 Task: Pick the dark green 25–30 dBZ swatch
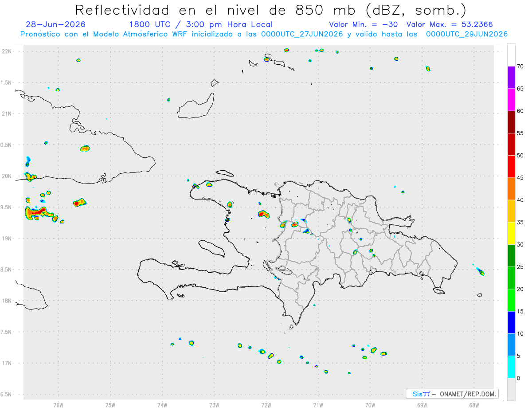[511, 256]
